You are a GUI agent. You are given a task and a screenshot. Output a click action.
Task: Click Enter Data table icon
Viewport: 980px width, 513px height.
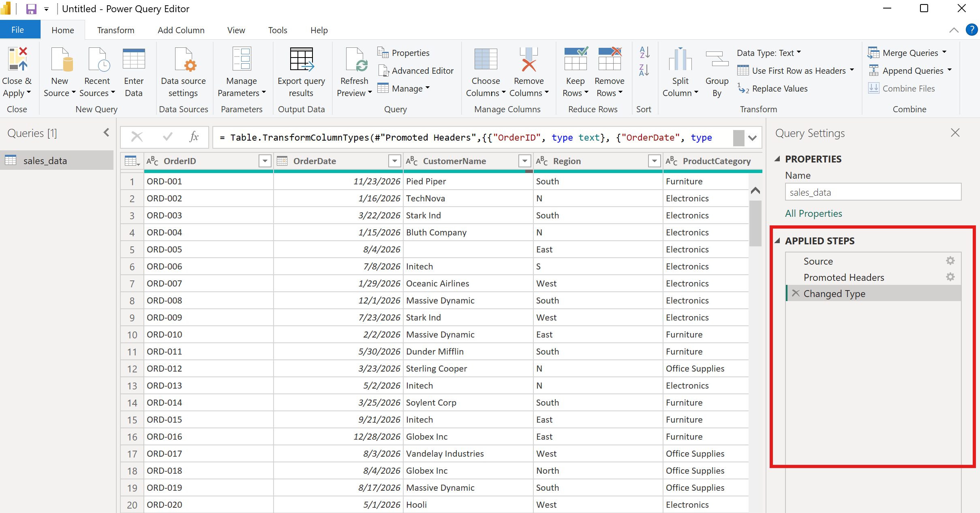pos(134,59)
